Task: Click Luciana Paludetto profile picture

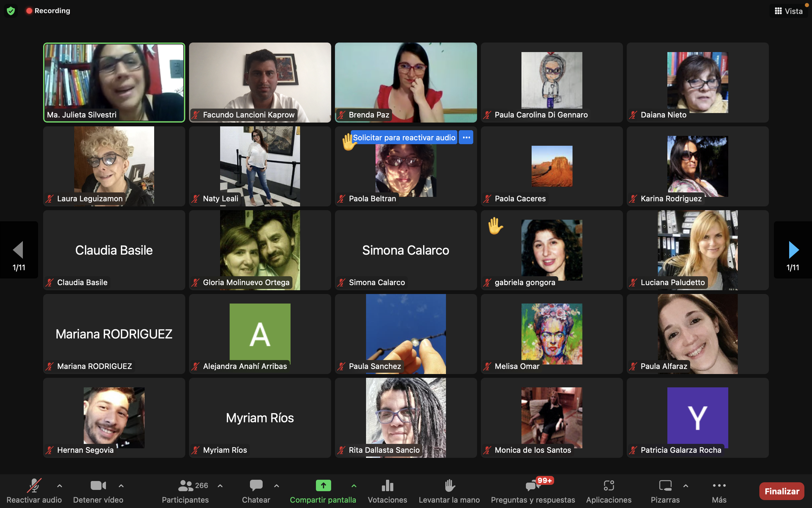Action: (697, 250)
